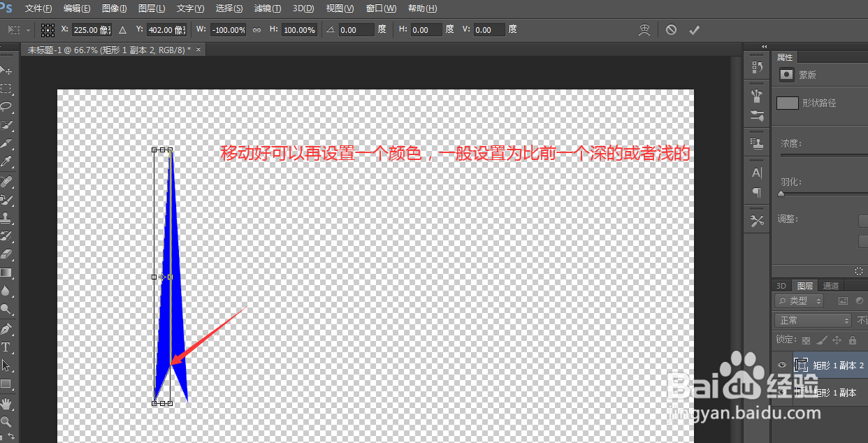Open the 滤镜 menu
Image resolution: width=868 pixels, height=443 pixels.
[267, 8]
